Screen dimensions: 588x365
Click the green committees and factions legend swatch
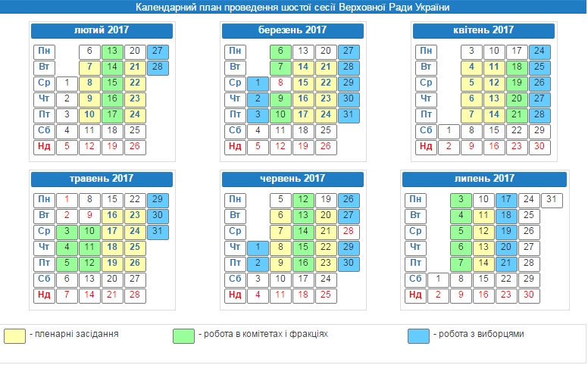click(x=183, y=336)
